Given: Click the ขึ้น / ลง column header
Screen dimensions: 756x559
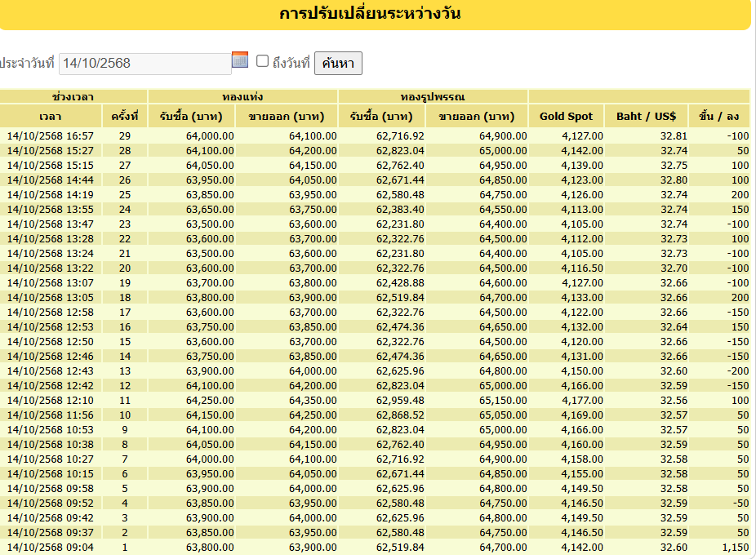Looking at the screenshot, I should pos(719,116).
